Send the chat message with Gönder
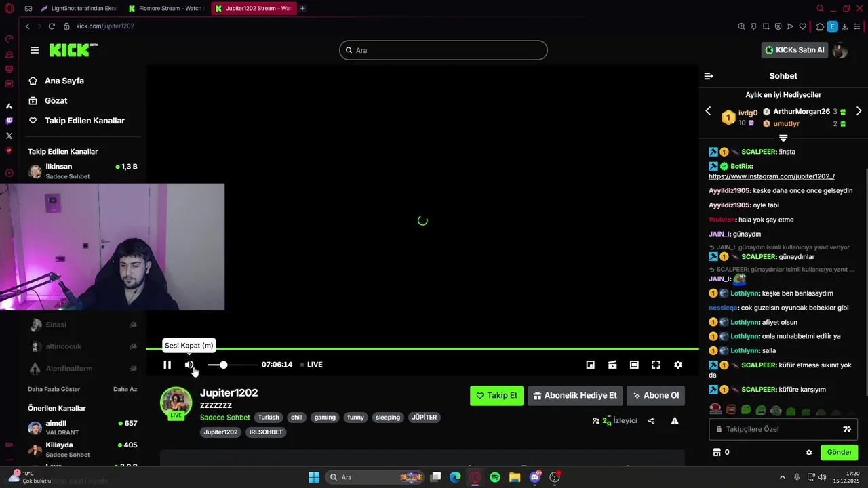 [x=840, y=452]
